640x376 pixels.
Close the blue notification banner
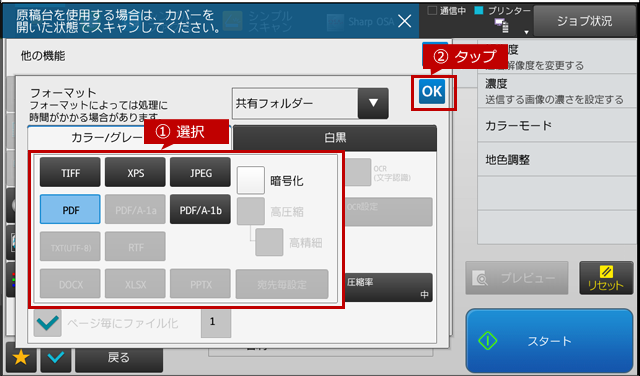pos(404,21)
